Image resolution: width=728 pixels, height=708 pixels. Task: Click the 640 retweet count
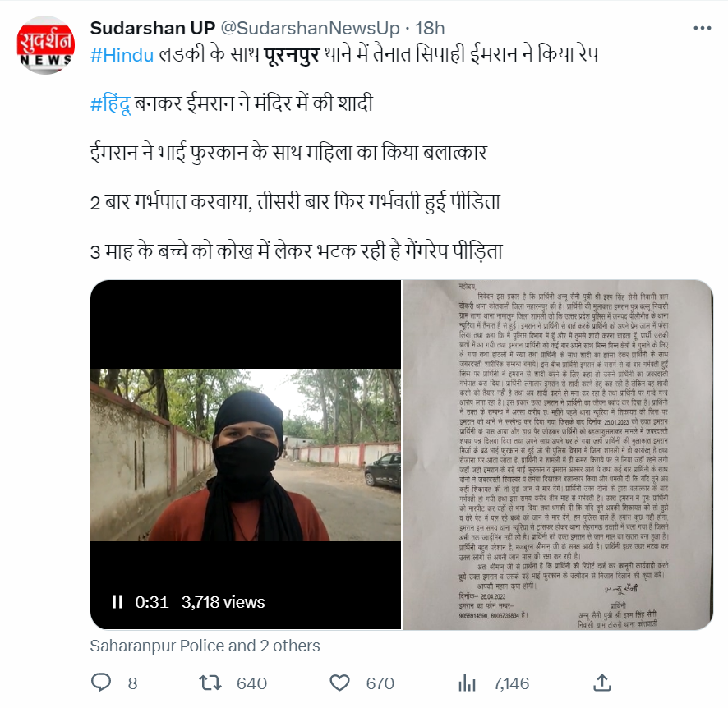(251, 683)
